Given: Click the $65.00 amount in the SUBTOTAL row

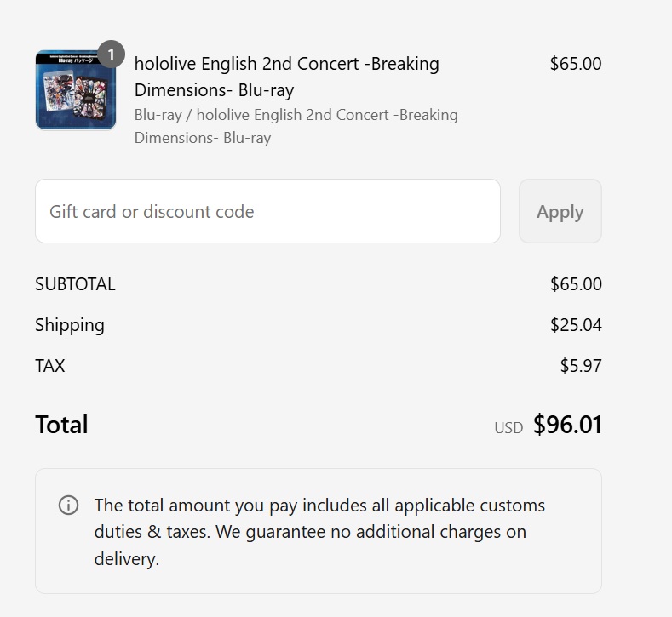Looking at the screenshot, I should point(576,284).
